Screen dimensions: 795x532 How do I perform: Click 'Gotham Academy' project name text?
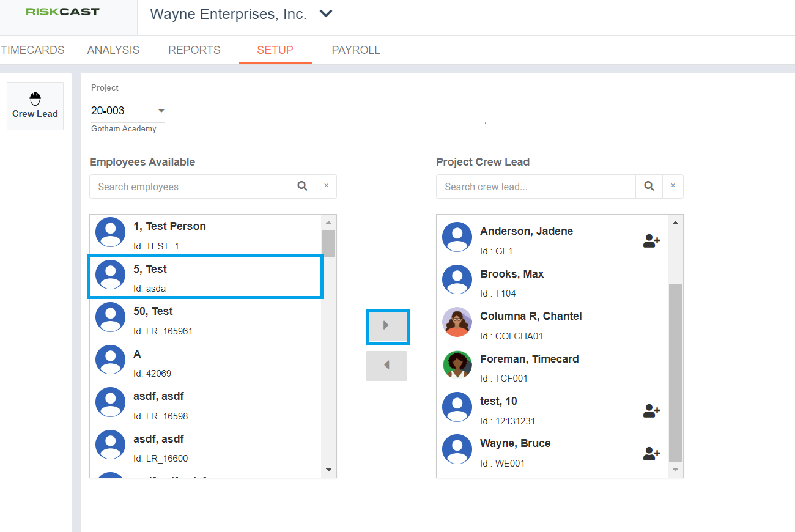coord(124,129)
